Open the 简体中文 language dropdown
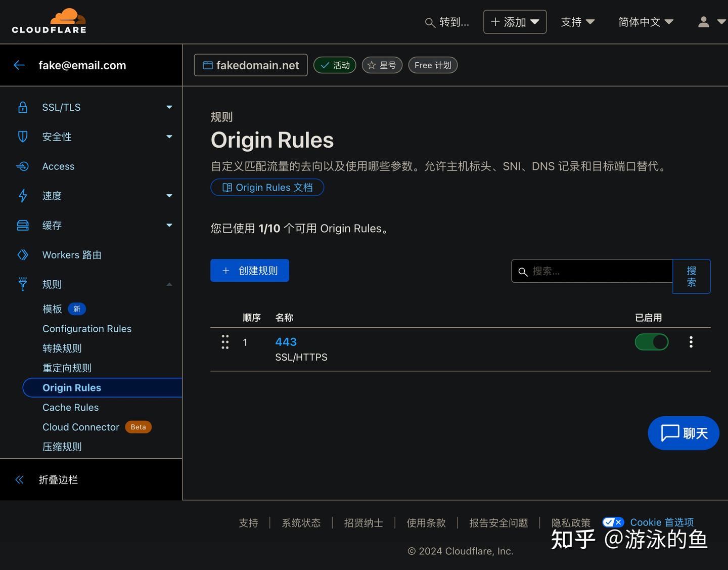 tap(646, 22)
